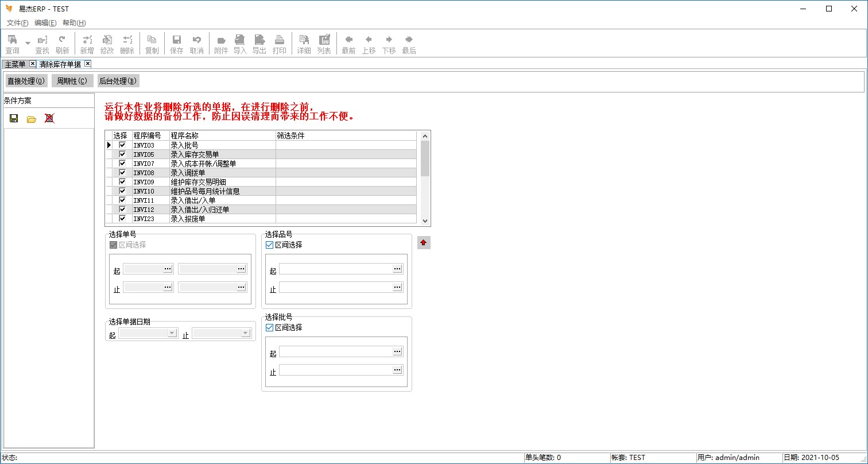The image size is (868, 464).
Task: Click the 打印 print toolbar icon
Action: tap(279, 44)
